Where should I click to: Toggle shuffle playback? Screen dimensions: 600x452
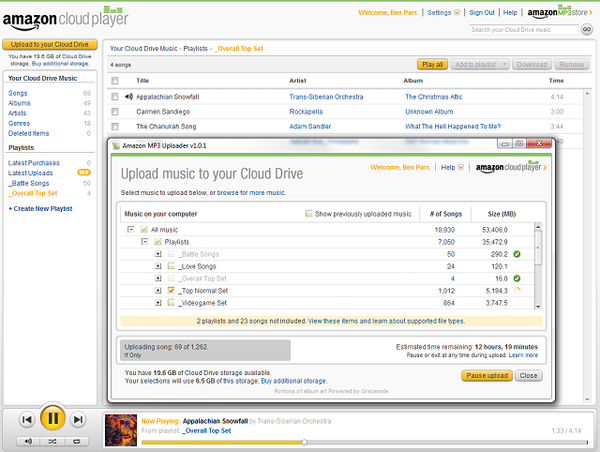point(52,441)
